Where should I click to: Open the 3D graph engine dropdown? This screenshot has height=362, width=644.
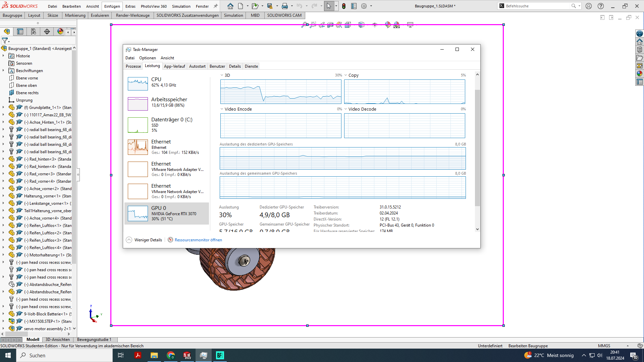coord(222,75)
